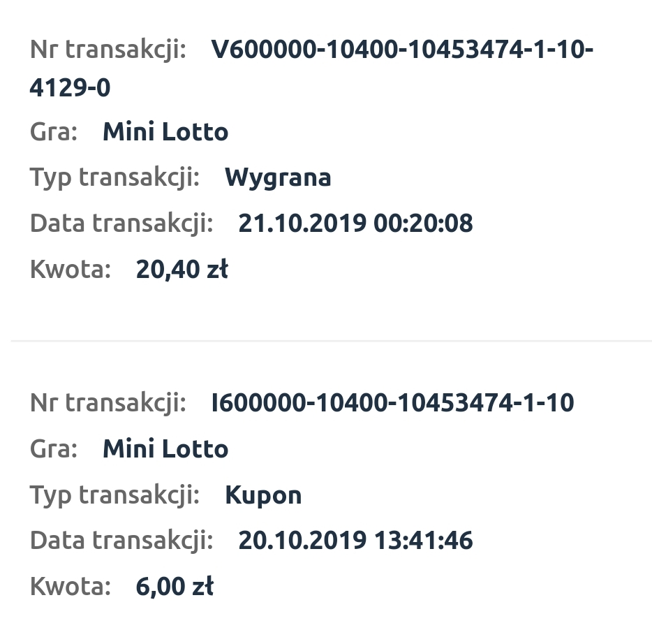The height and width of the screenshot is (644, 652).
Task: Click the date 20.10.2019 13:41:46
Action: [x=355, y=541]
